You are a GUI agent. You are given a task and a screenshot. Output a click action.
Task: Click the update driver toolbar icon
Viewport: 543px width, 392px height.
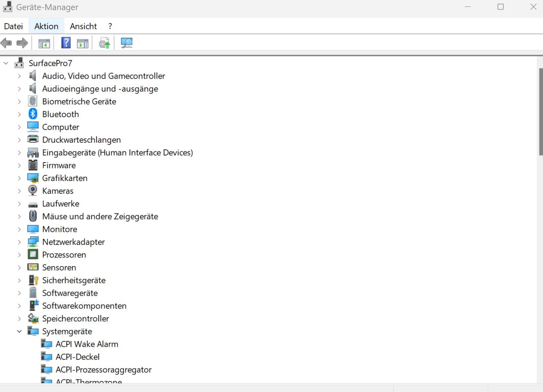point(104,43)
